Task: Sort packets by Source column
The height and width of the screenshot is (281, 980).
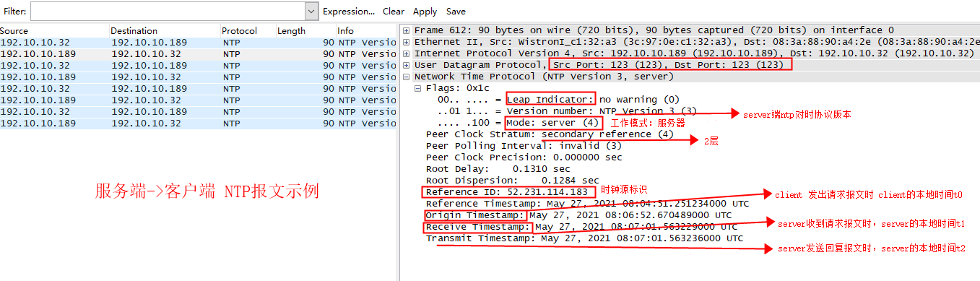Action: point(54,31)
